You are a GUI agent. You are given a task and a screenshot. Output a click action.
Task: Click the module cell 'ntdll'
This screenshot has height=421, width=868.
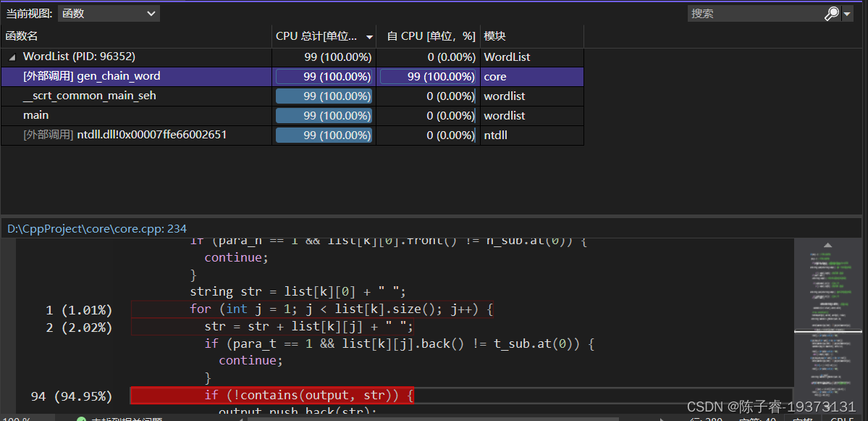coord(531,135)
